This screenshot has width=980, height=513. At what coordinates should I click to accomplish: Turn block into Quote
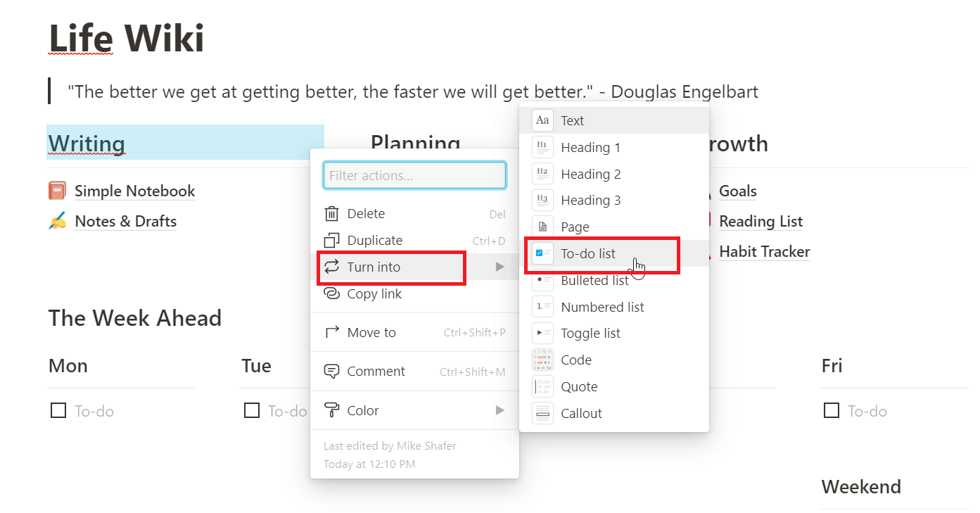click(x=579, y=387)
